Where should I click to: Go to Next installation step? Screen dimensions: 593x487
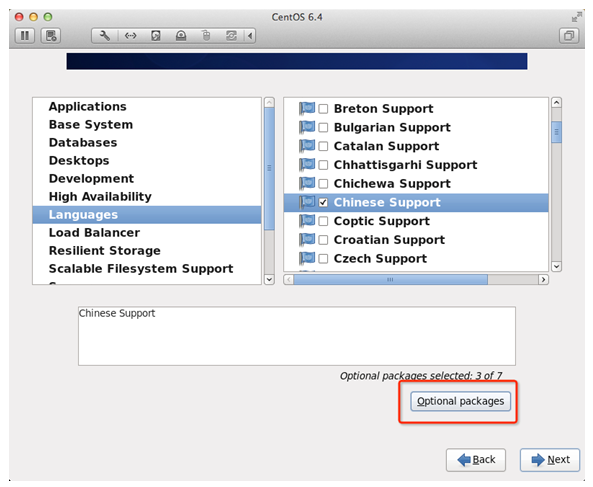click(x=550, y=460)
